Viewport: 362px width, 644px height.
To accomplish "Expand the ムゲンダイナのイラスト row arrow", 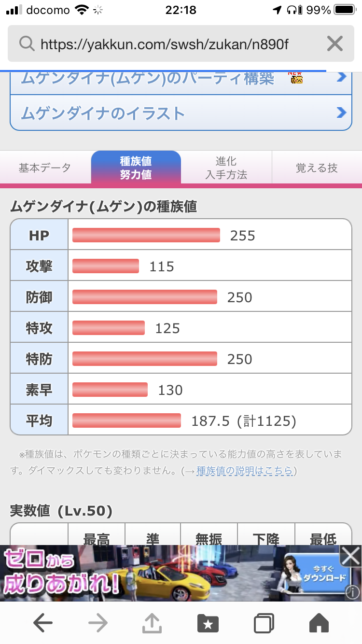I will (x=341, y=113).
